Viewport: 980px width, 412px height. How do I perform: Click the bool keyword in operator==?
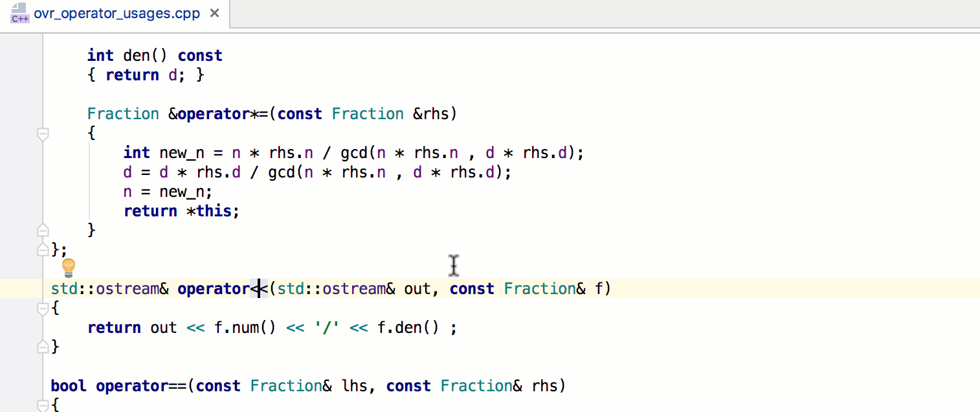[68, 385]
